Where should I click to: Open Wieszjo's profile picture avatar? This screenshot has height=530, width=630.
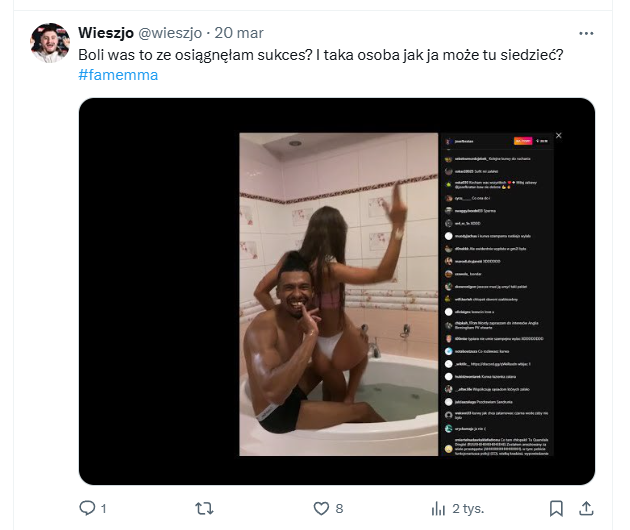tap(50, 44)
